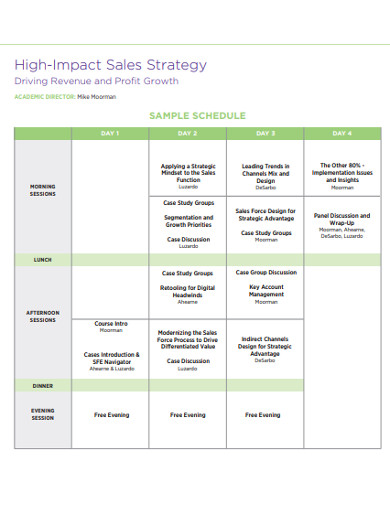Select The Other 80% Implementation Issues session
Image resolution: width=390 pixels, height=505 pixels.
[342, 173]
